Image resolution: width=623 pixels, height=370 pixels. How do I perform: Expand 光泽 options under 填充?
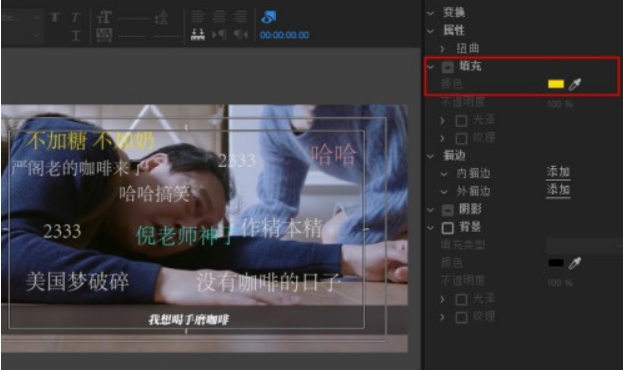pyautogui.click(x=443, y=120)
